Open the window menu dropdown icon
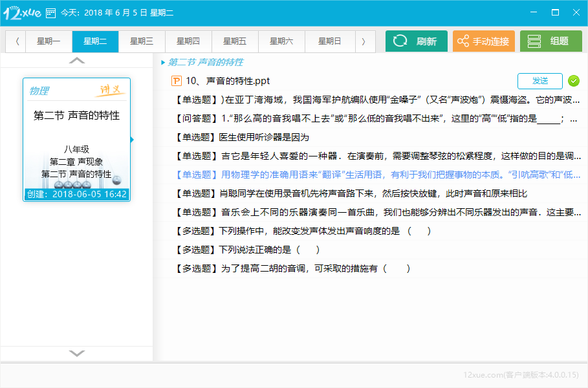Viewport: 588px width, 388px height. [534, 12]
